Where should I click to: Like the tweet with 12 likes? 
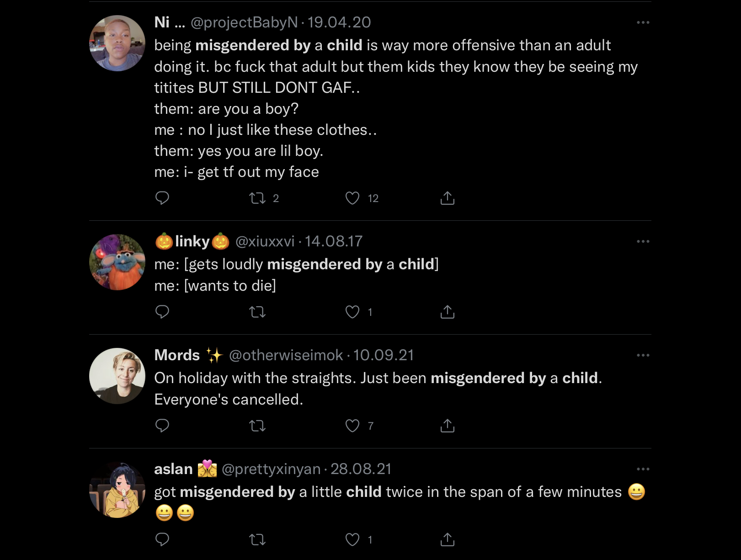[352, 198]
